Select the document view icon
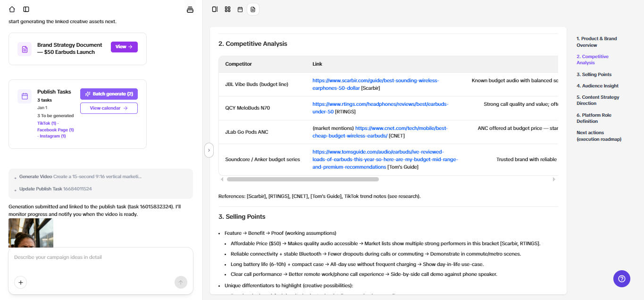The image size is (644, 300). click(x=253, y=9)
